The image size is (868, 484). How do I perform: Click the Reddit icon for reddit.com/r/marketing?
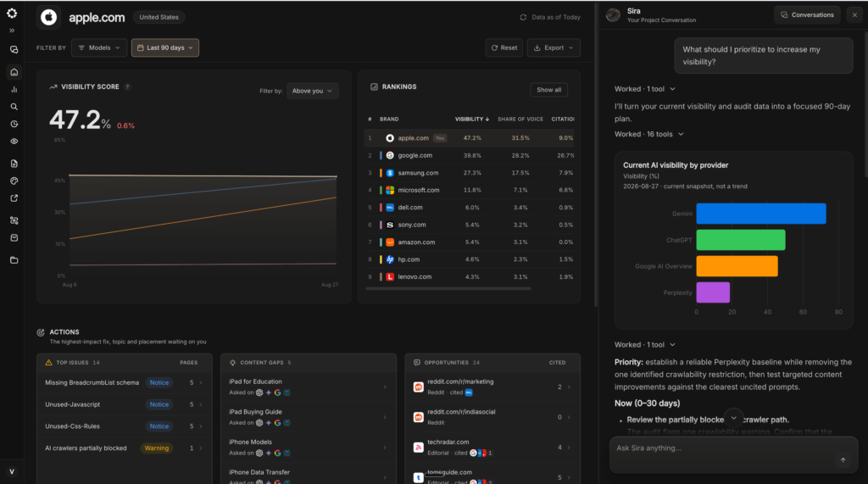[419, 387]
